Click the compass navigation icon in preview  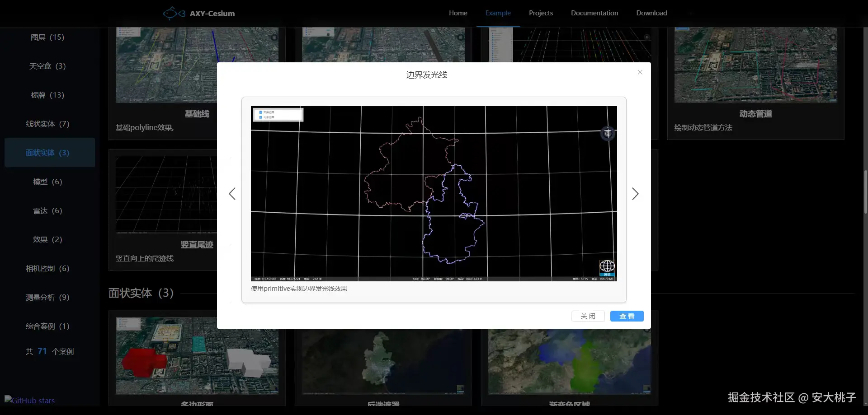click(608, 133)
